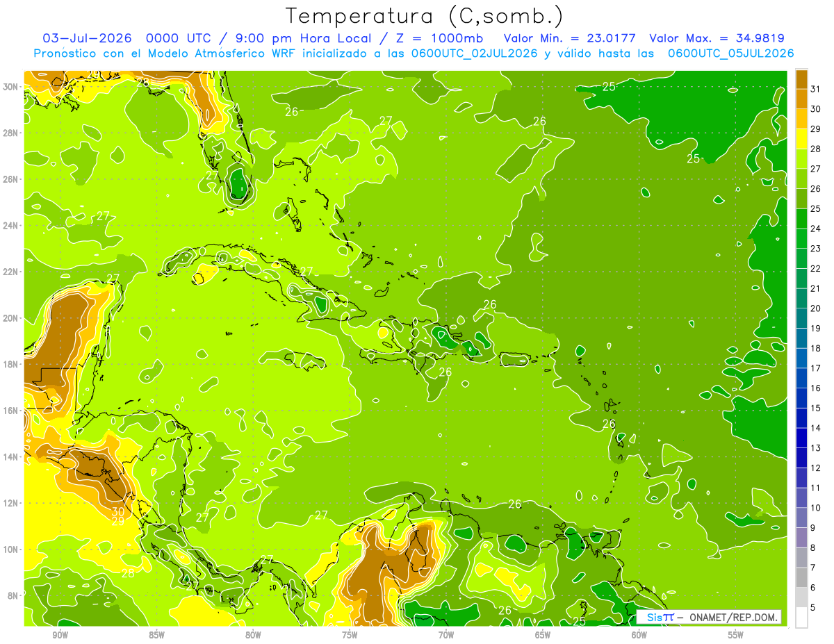Click legend scale value 17

[815, 368]
